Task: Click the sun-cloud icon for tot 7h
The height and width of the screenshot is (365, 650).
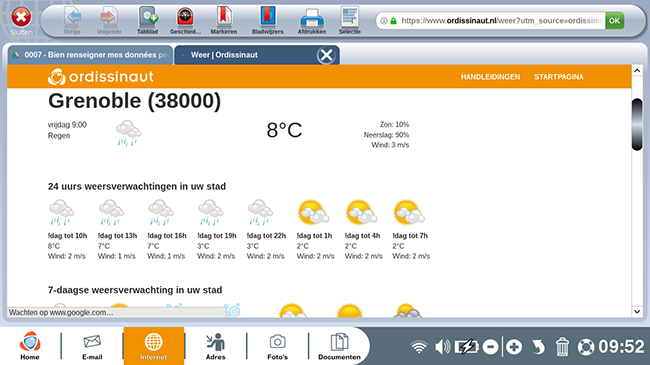Action: click(409, 212)
